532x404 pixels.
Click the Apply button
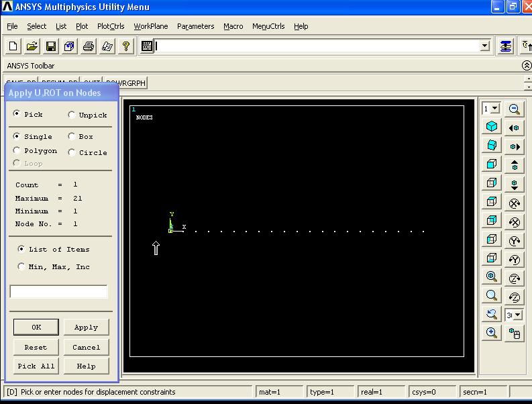(86, 327)
